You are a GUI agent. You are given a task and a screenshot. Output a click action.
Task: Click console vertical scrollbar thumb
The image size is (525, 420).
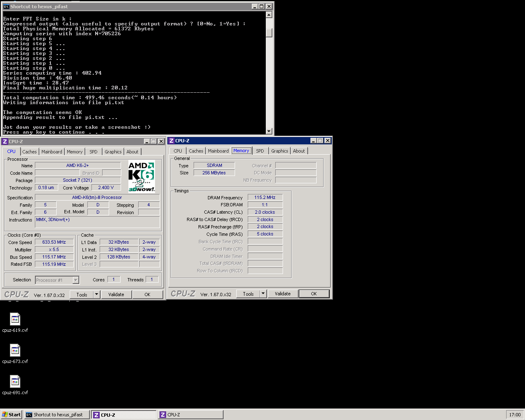(x=269, y=33)
